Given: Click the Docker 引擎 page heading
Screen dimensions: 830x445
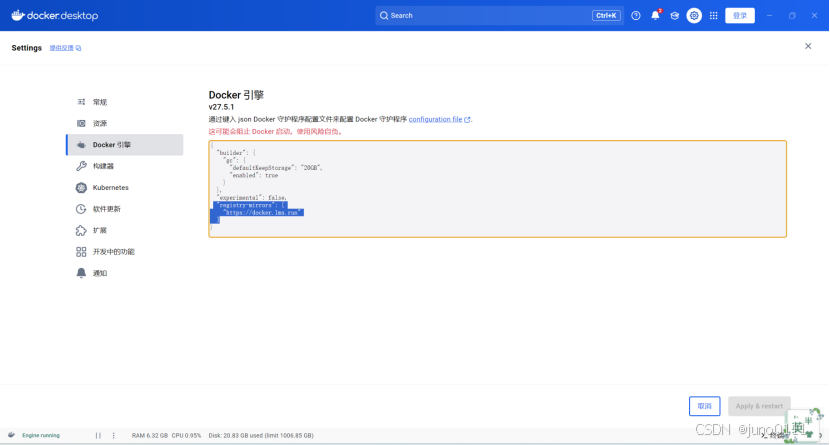Looking at the screenshot, I should pos(236,95).
